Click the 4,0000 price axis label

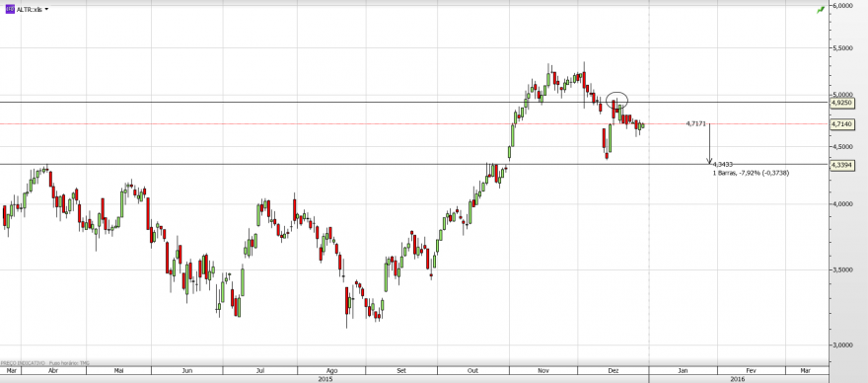pos(842,204)
